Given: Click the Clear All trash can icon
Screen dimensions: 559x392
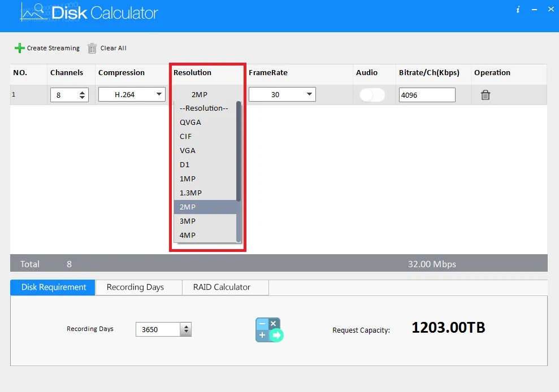Looking at the screenshot, I should (x=92, y=49).
